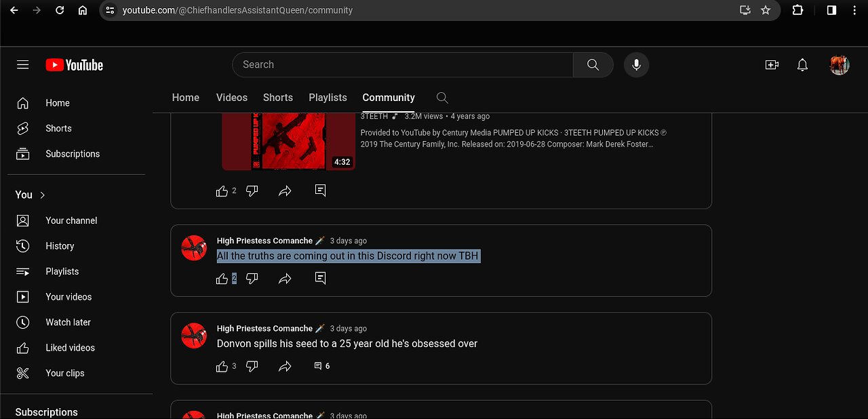Switch to the channel Shorts tab
The width and height of the screenshot is (868, 419).
(278, 98)
